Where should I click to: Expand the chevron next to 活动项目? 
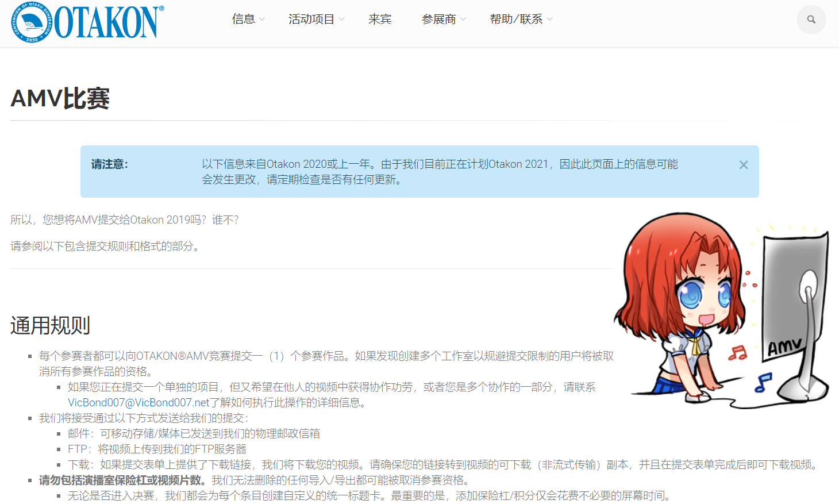[x=342, y=19]
